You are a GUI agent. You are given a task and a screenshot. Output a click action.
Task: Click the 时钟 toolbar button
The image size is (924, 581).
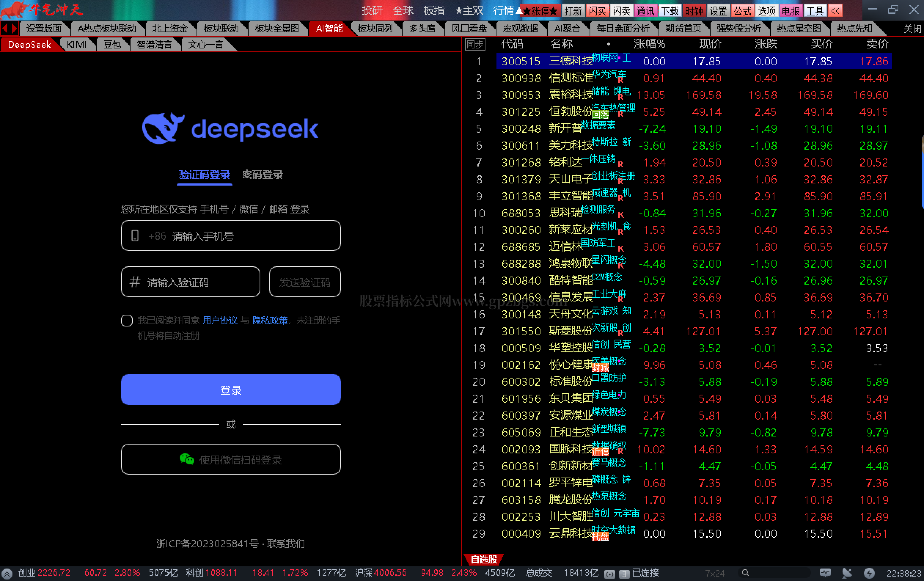tap(694, 11)
